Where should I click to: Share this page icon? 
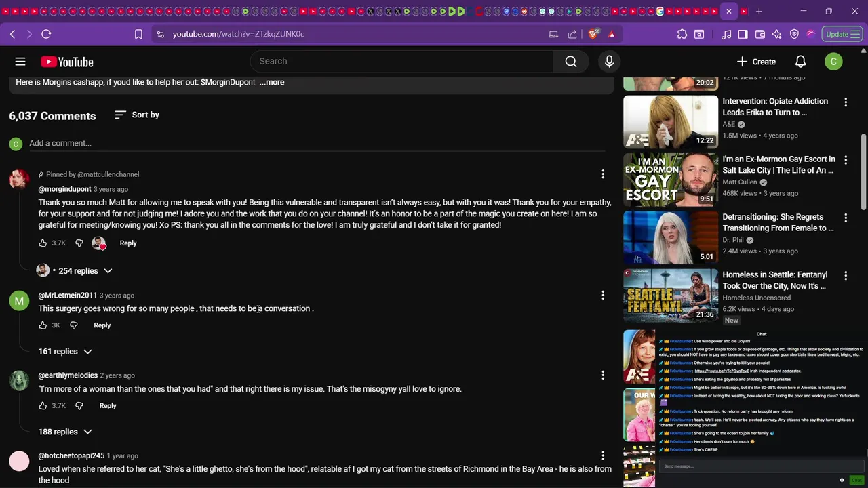(x=572, y=34)
